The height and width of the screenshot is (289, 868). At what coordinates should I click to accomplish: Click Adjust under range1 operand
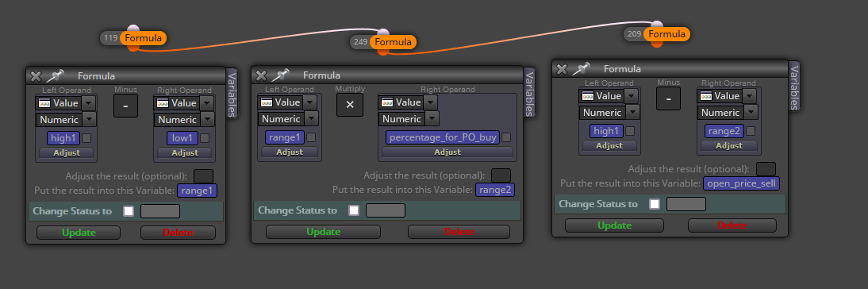pos(290,152)
